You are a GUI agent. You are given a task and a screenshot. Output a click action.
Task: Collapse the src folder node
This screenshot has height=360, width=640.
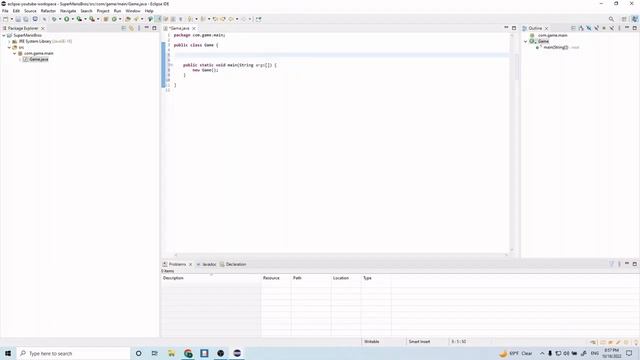point(9,47)
